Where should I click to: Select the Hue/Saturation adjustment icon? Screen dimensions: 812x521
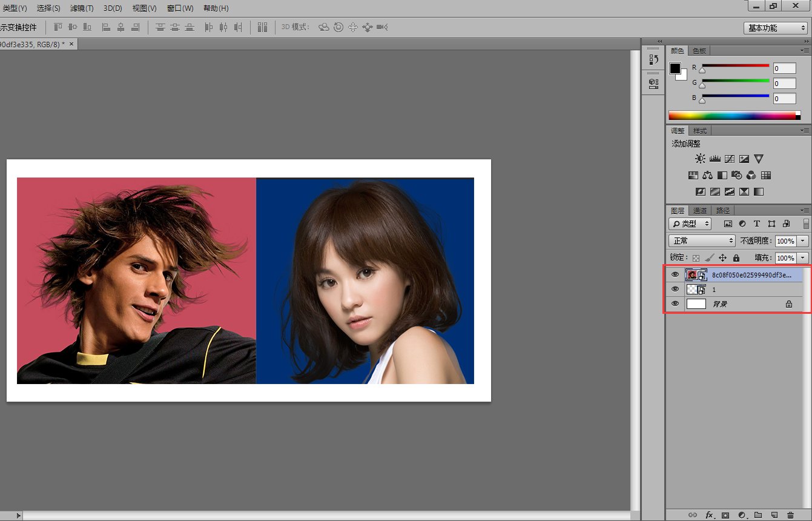click(x=693, y=176)
